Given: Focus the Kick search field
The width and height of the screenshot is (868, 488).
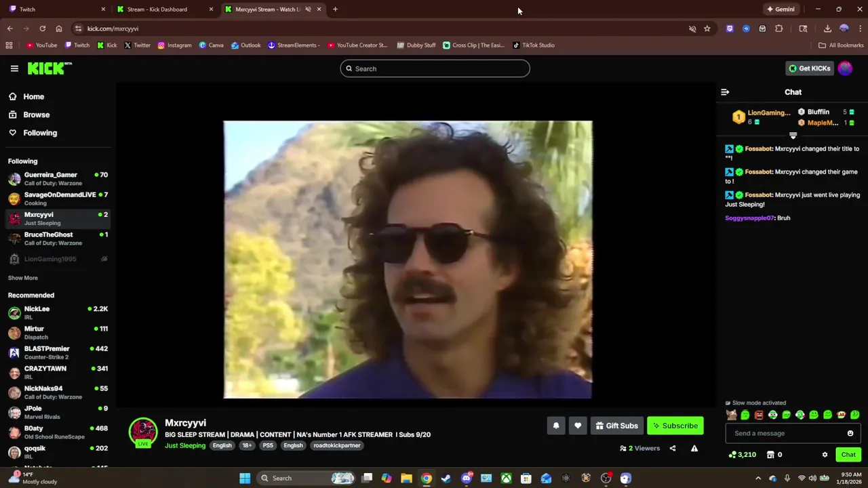Looking at the screenshot, I should 435,68.
